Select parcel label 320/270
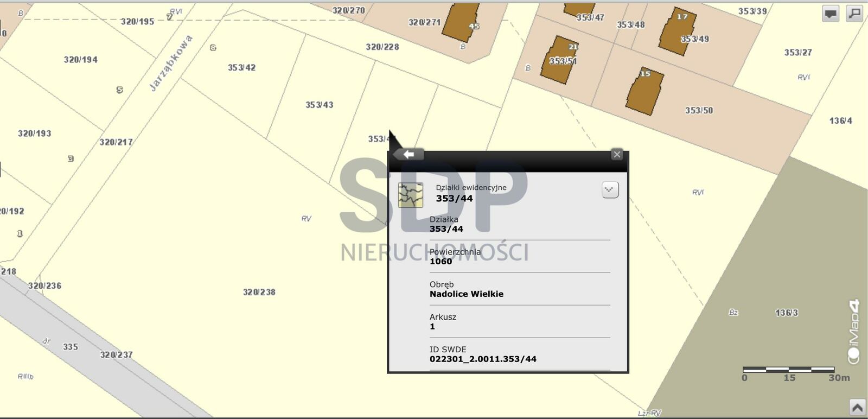This screenshot has height=419, width=868. point(348,10)
